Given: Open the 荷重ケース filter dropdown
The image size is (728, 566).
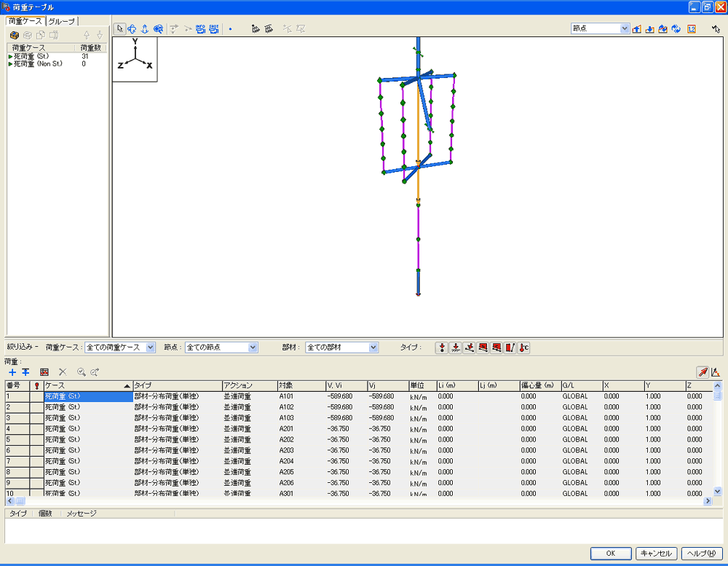Looking at the screenshot, I should click(x=151, y=347).
